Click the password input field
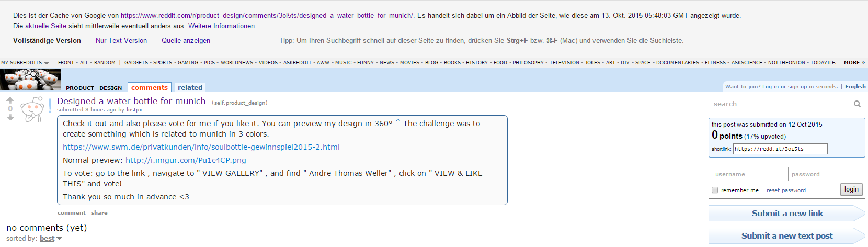The height and width of the screenshot is (247, 868). (x=825, y=174)
